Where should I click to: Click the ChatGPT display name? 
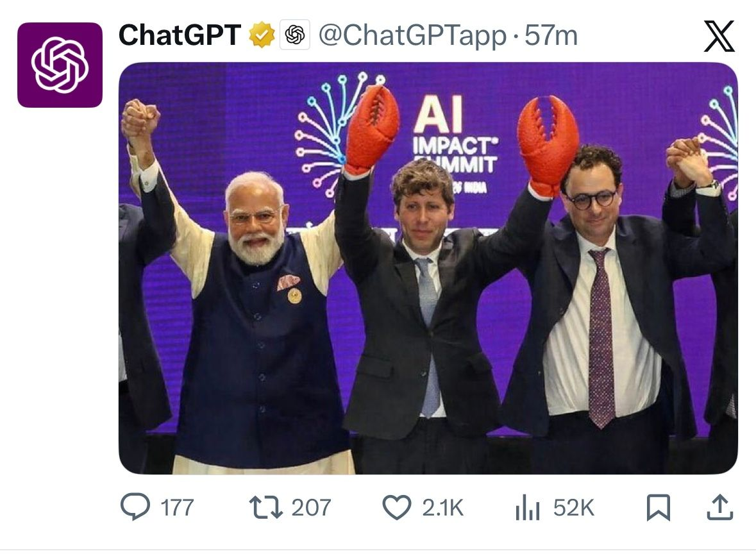point(180,35)
